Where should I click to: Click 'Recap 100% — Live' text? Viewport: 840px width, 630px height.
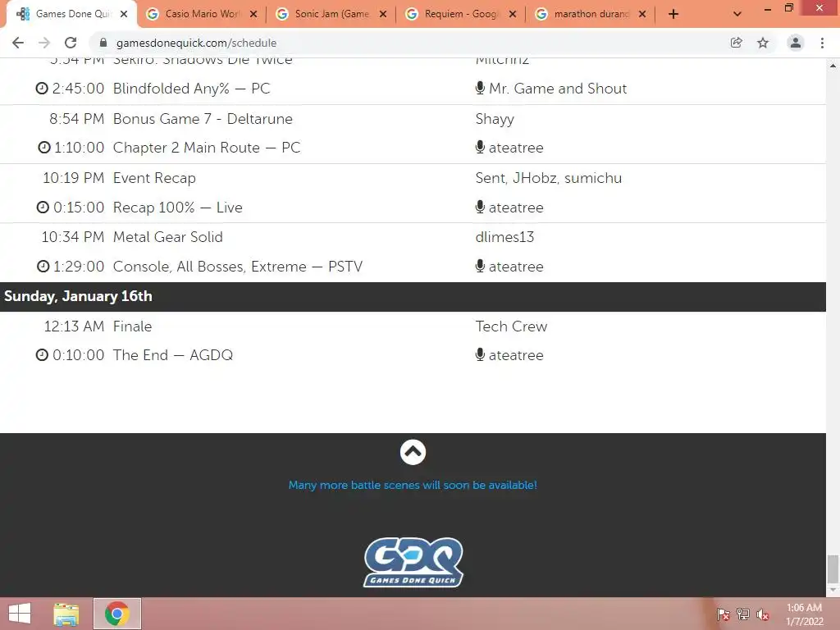click(x=177, y=208)
